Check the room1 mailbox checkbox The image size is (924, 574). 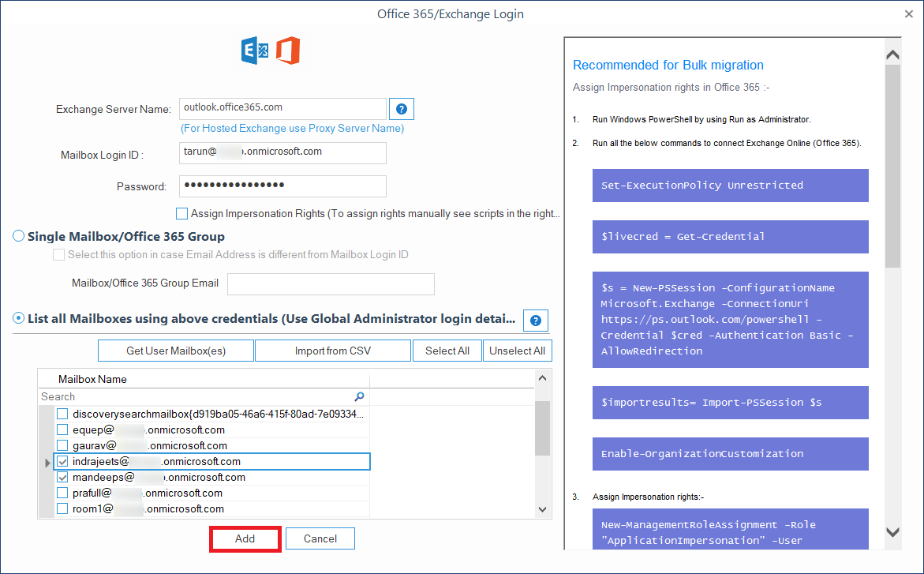tap(62, 508)
